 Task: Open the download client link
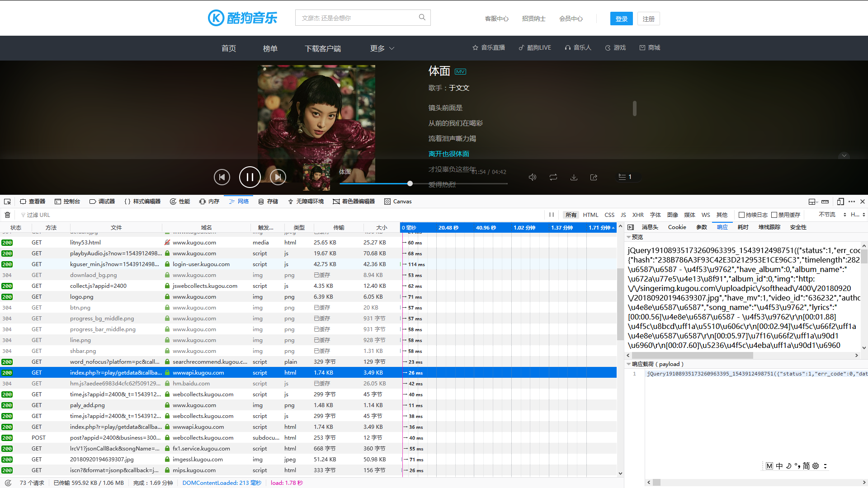(x=323, y=48)
